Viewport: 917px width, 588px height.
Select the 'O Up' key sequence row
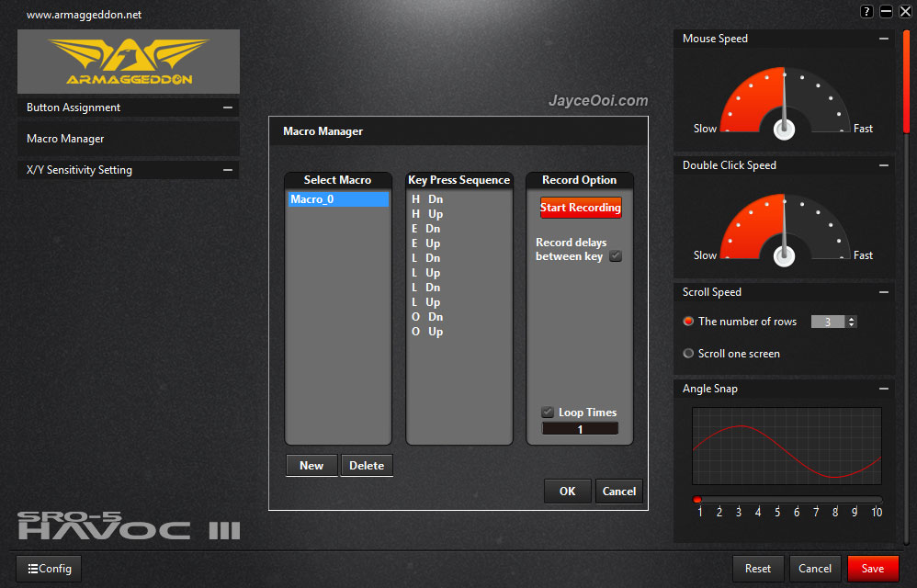[459, 332]
